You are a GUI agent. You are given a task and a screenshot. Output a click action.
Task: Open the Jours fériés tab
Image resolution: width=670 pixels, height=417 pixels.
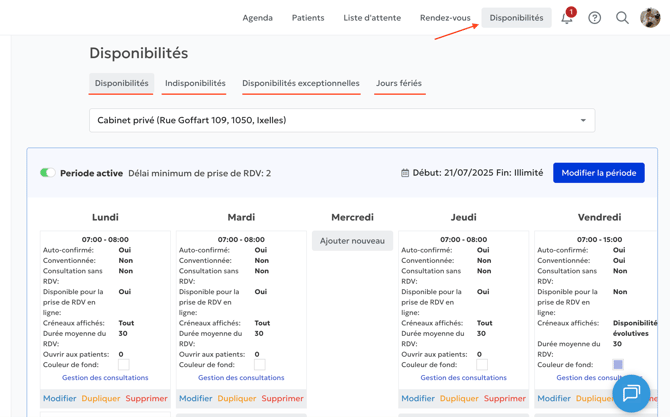[x=398, y=84]
